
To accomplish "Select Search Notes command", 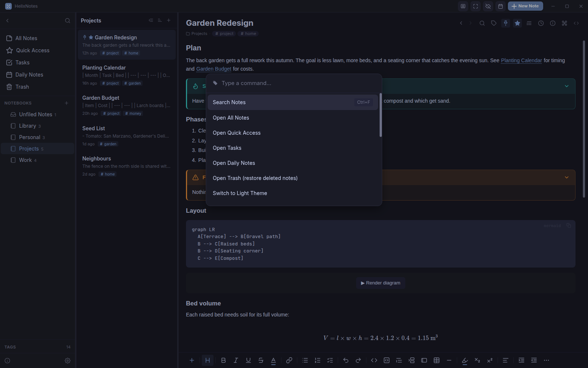I will coord(293,102).
